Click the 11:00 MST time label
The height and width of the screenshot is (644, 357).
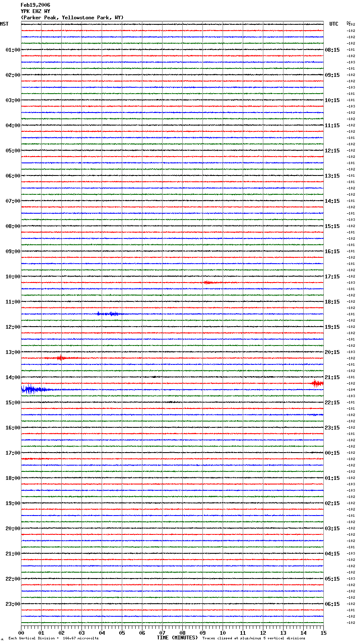click(13, 302)
